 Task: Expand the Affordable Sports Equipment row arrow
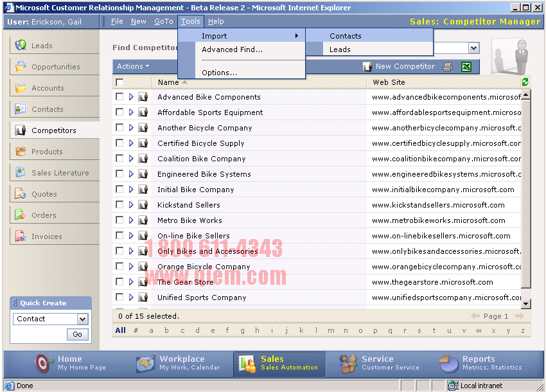(x=131, y=112)
